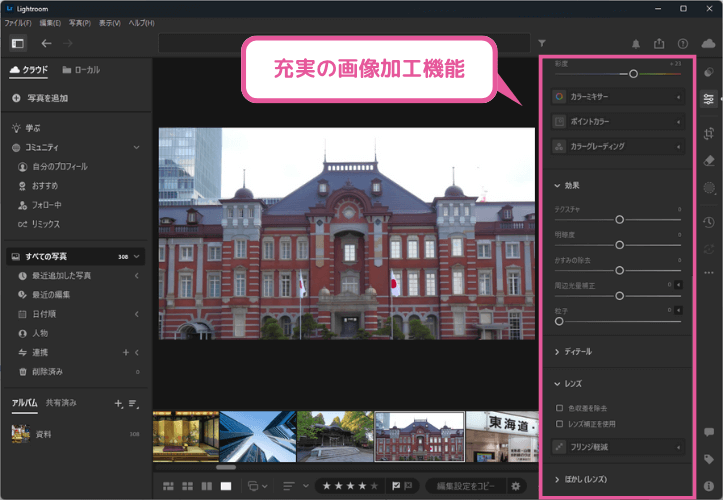Click the 編集設定をコピー button

pos(464,486)
